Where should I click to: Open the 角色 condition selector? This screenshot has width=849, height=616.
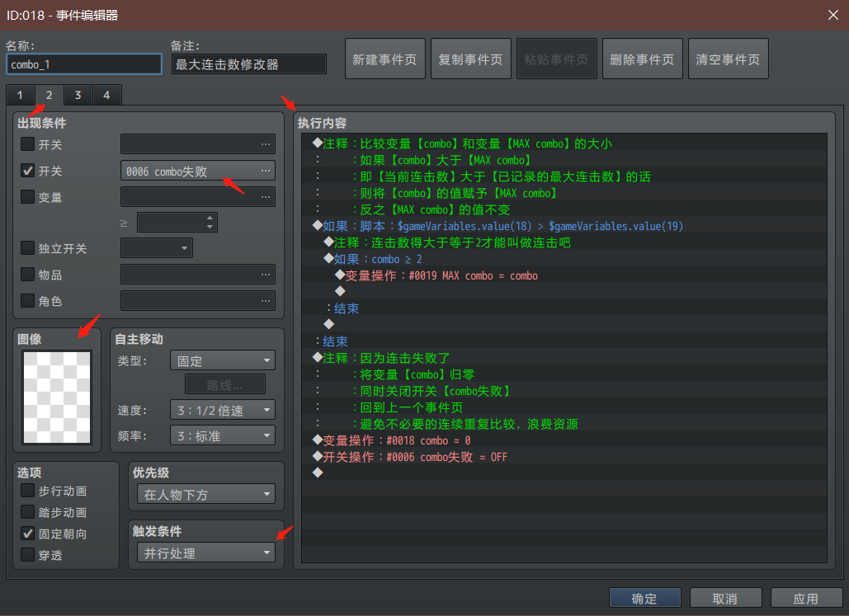point(265,300)
